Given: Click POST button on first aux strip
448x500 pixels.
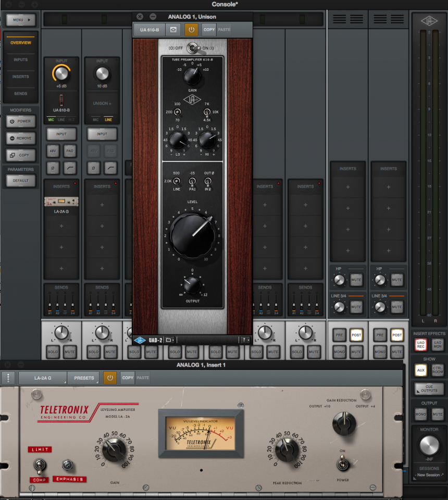Looking at the screenshot, I should [356, 335].
